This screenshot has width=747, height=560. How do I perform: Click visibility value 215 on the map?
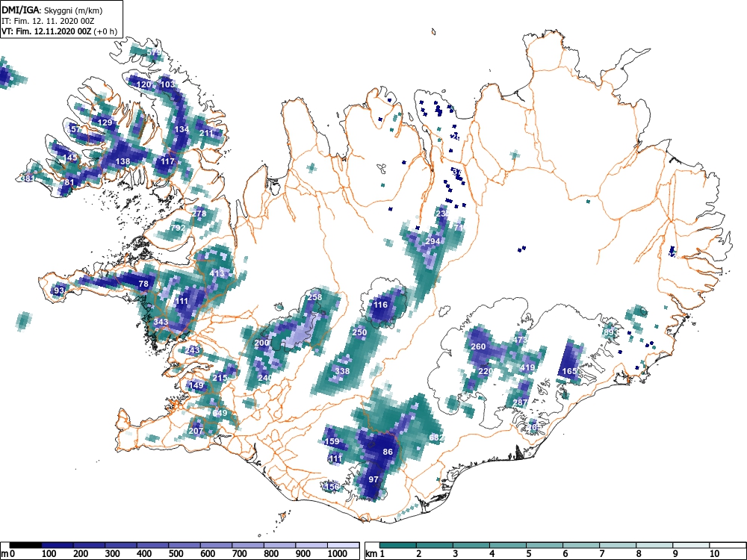220,378
